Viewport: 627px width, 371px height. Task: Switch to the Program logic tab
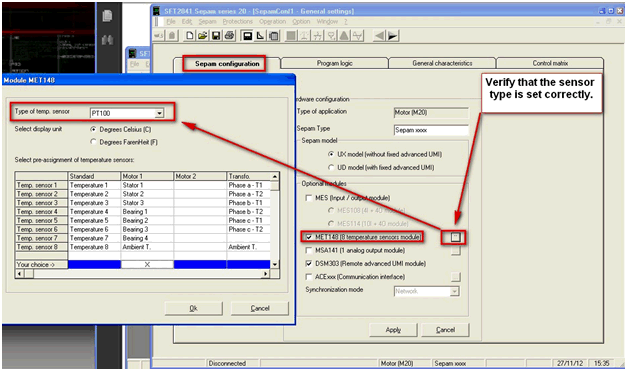click(334, 63)
